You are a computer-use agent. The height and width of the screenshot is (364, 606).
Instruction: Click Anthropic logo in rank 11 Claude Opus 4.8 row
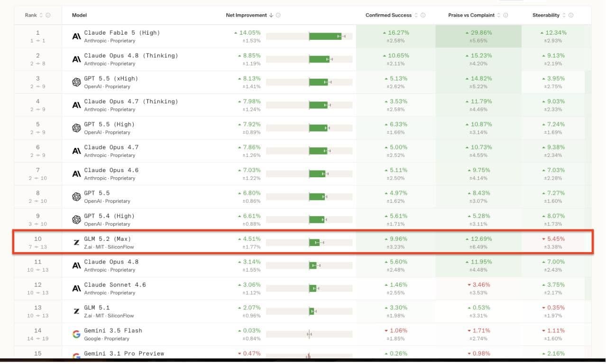[76, 265]
